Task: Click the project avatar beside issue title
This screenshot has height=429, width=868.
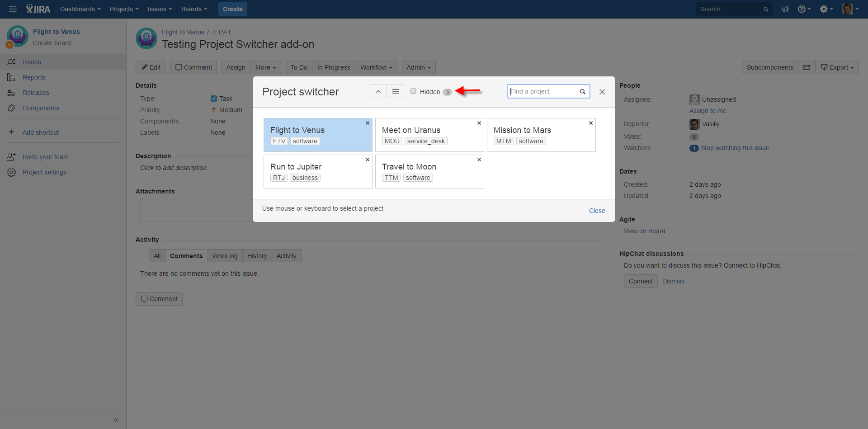Action: [146, 38]
